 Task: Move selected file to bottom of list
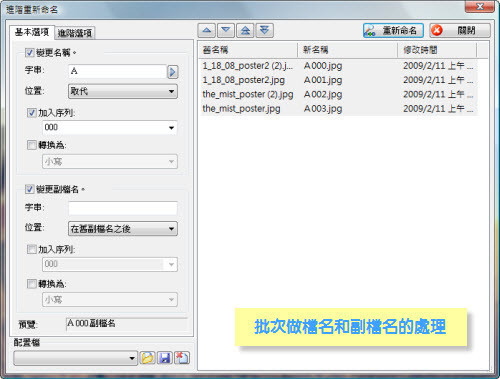coord(265,31)
